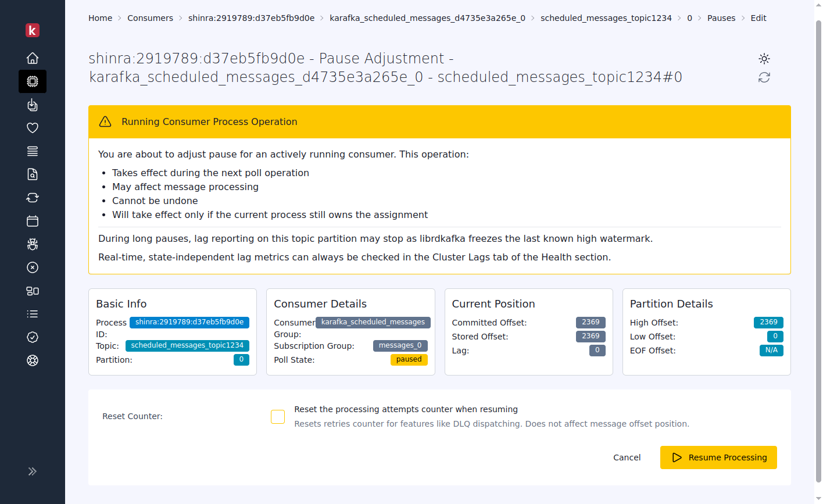The width and height of the screenshot is (823, 504).
Task: Open the DLQ section via the bug icon
Action: pos(33,244)
